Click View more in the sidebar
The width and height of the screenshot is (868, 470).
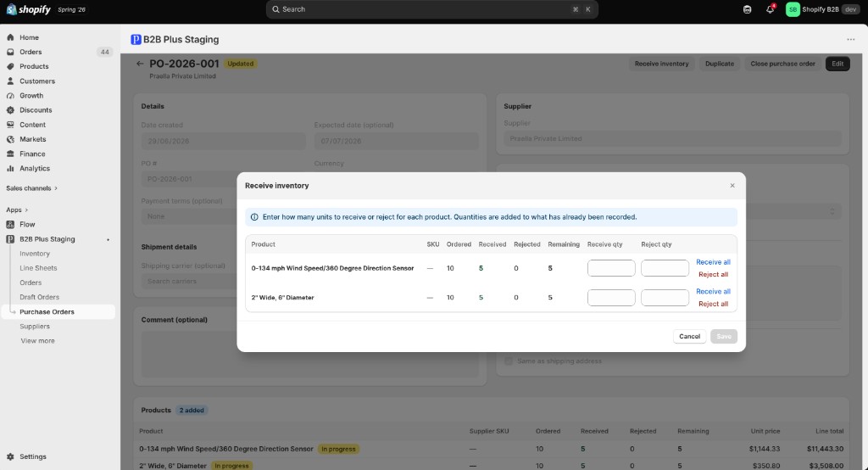[x=37, y=341]
